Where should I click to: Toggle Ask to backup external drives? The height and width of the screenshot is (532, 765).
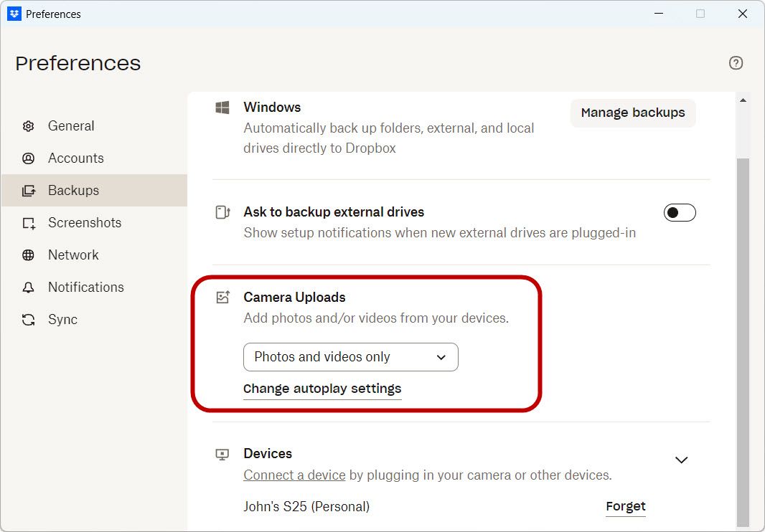point(680,213)
